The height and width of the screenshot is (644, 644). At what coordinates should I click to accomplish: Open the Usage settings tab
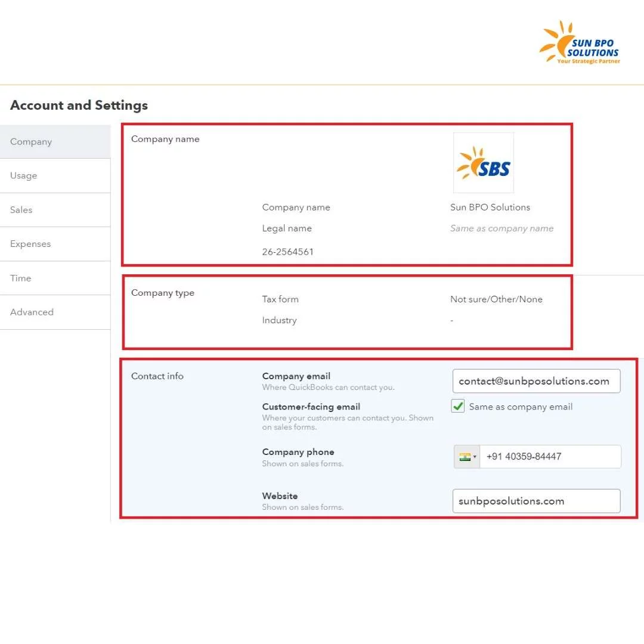[55, 176]
